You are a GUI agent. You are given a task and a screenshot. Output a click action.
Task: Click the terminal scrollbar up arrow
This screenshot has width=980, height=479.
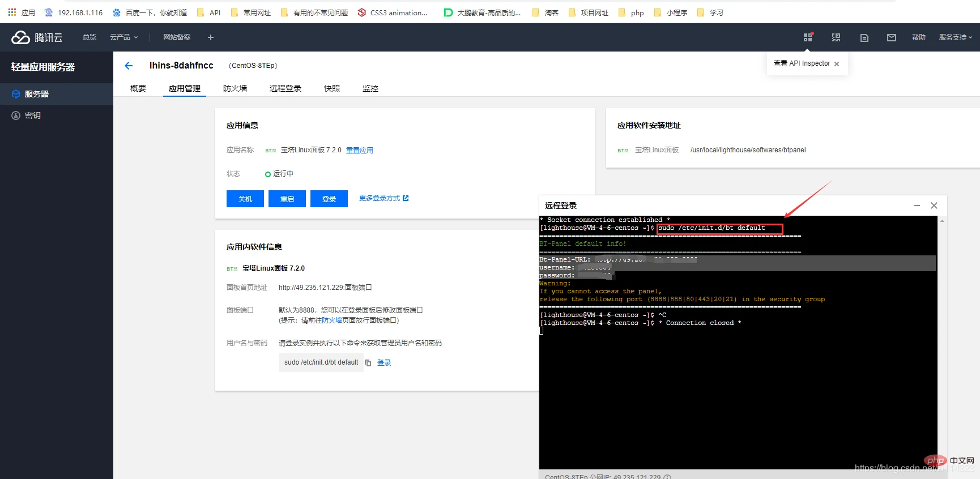click(x=942, y=220)
